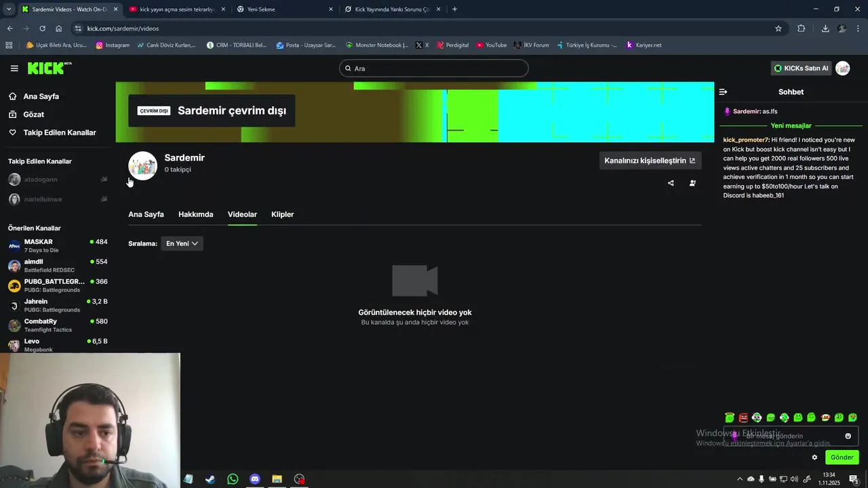Open recommended channel Jahrein
Viewport: 868px width, 488px height.
click(58, 305)
